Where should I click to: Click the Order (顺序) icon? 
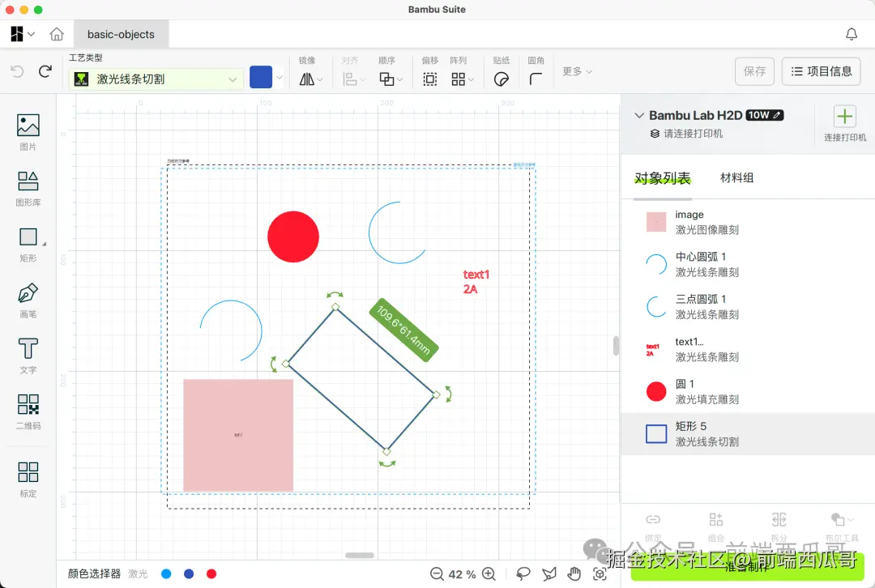(386, 79)
